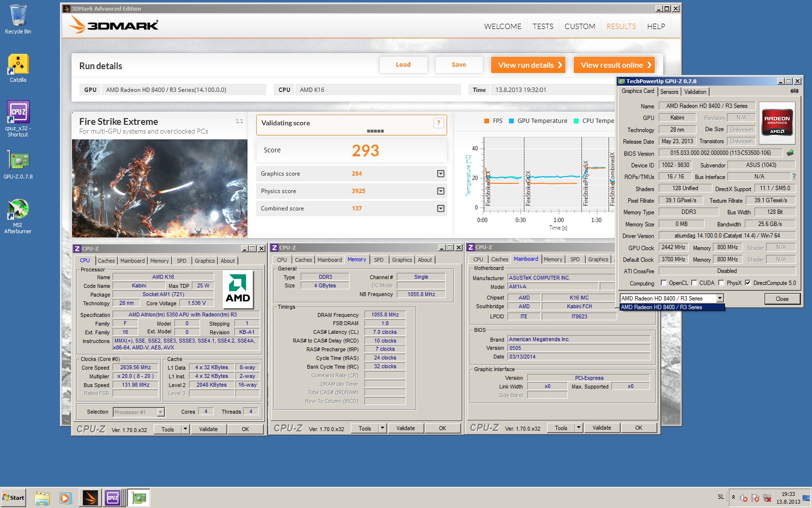
Task: Click the BIOS save chip icon in GPU-Z
Action: [x=790, y=153]
